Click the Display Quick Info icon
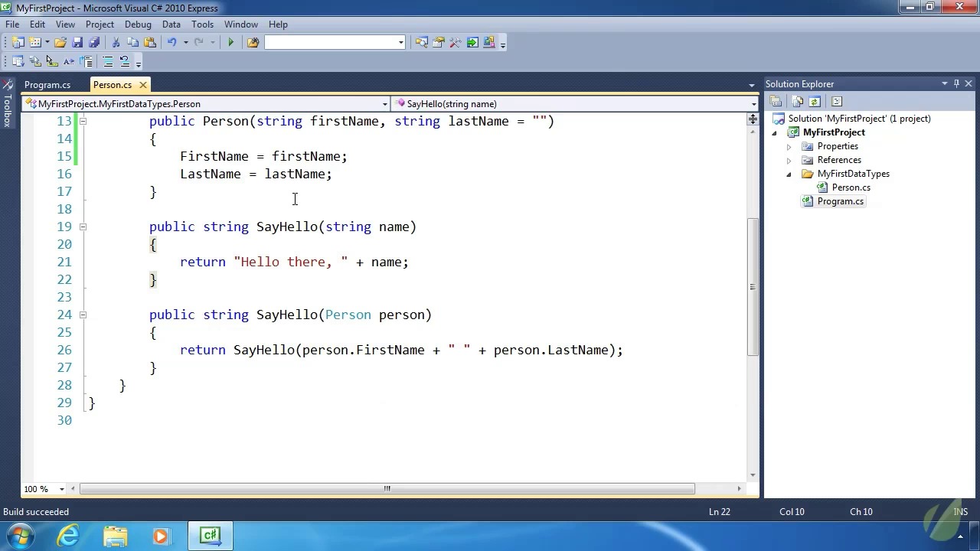980x551 pixels. 52,62
